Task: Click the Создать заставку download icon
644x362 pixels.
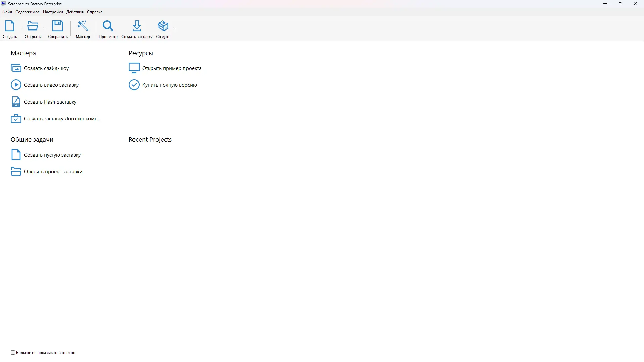Action: [137, 26]
